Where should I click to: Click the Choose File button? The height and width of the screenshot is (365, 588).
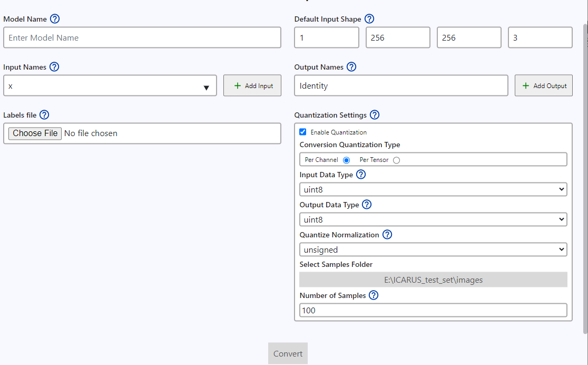click(x=35, y=133)
